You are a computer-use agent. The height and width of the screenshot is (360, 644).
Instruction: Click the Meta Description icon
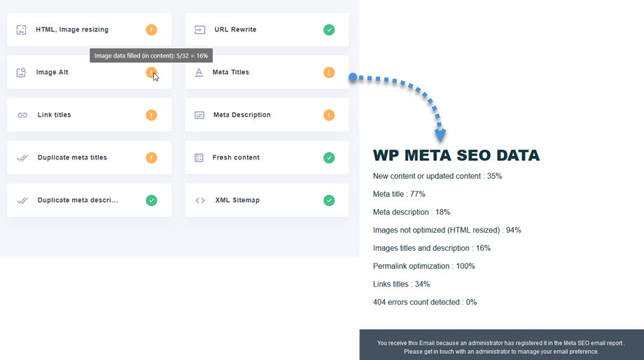point(199,115)
